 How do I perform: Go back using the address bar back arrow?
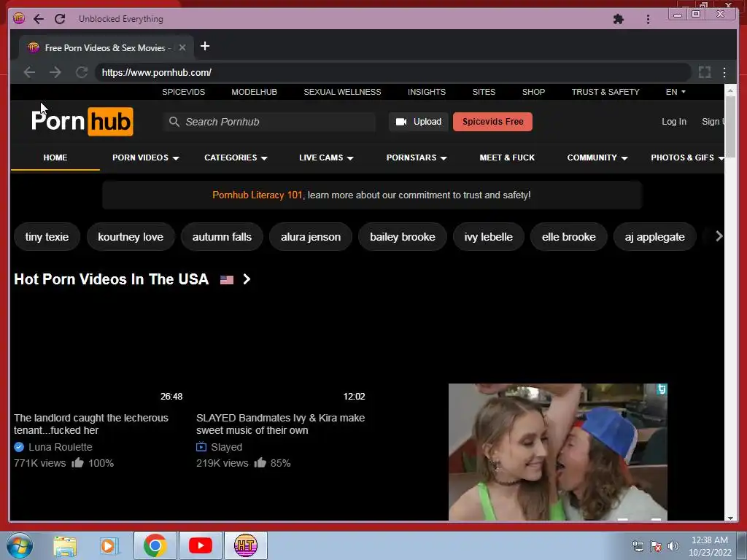[x=29, y=72]
